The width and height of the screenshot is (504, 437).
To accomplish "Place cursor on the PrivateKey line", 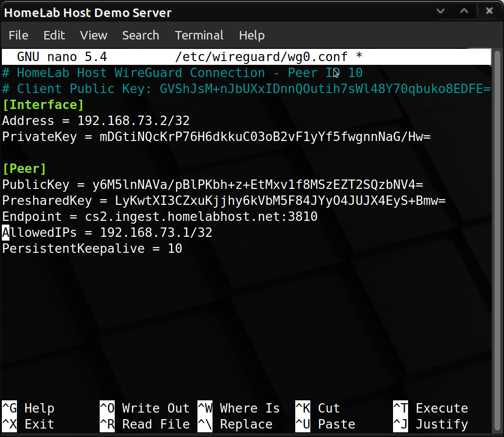I will (216, 137).
